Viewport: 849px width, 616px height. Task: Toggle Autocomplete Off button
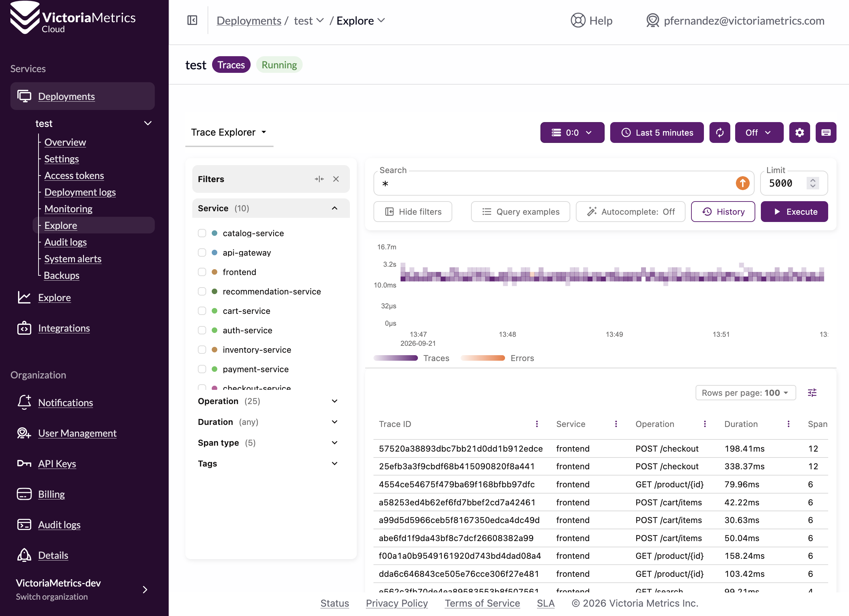(630, 212)
